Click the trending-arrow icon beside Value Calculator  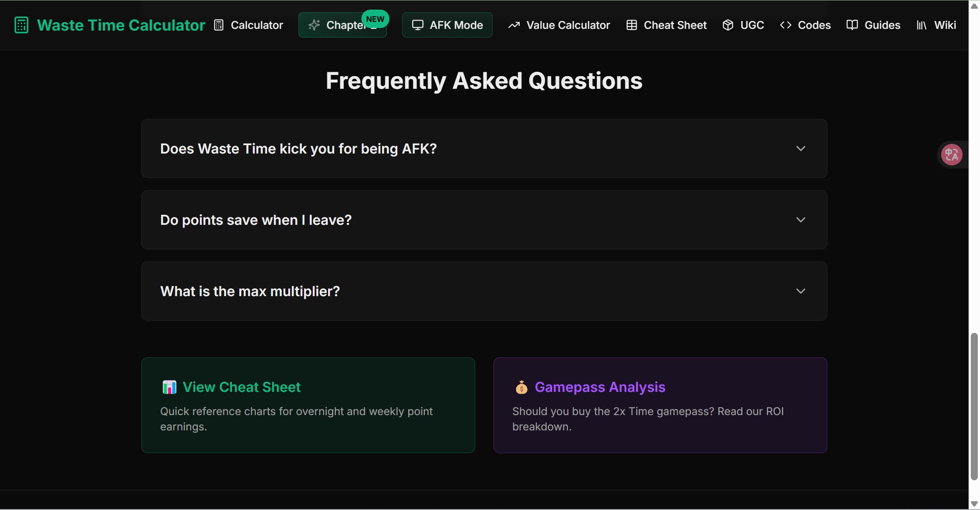(x=514, y=25)
